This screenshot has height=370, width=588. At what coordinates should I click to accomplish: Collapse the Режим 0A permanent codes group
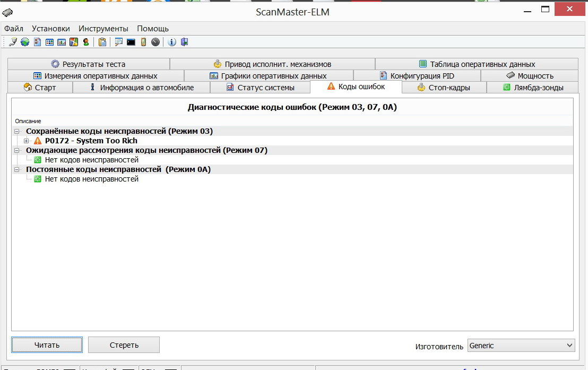(x=17, y=170)
